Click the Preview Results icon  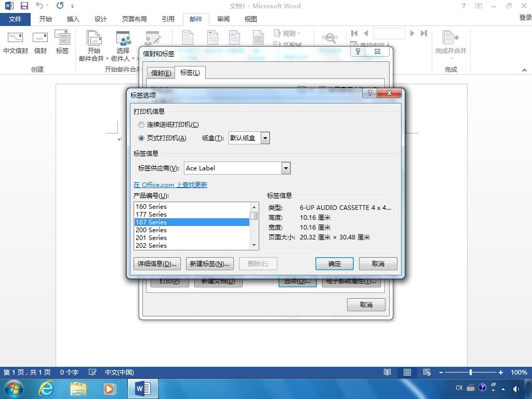click(x=330, y=38)
